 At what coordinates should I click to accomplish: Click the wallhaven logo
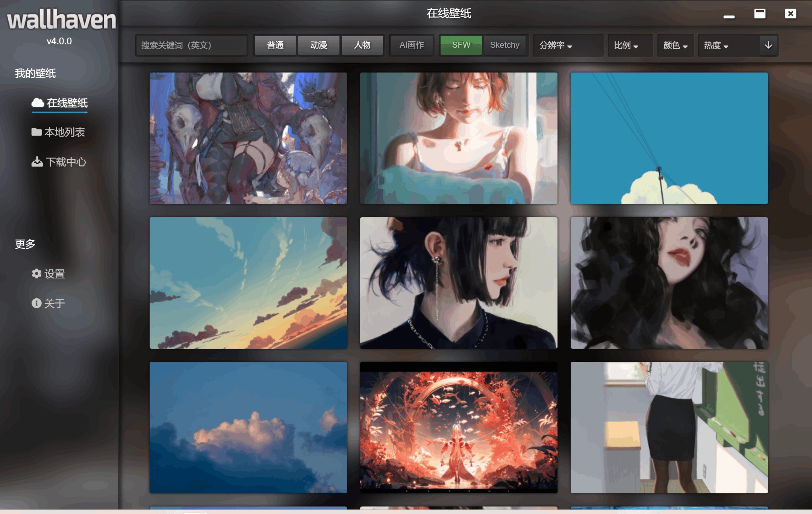(x=61, y=20)
